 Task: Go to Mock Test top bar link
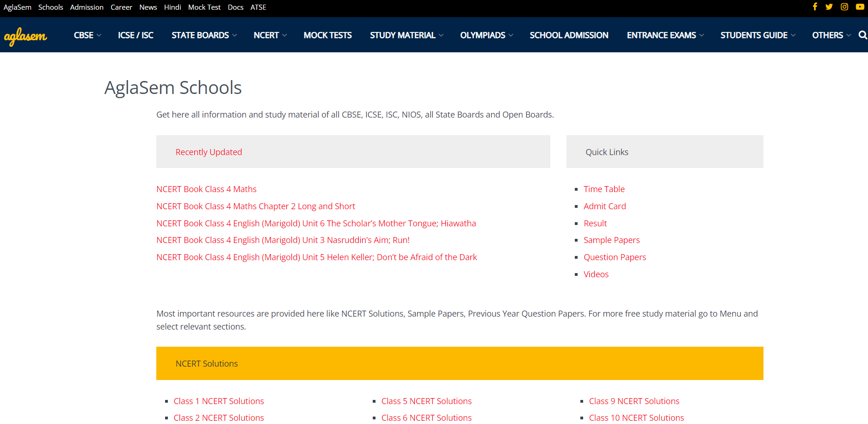204,7
